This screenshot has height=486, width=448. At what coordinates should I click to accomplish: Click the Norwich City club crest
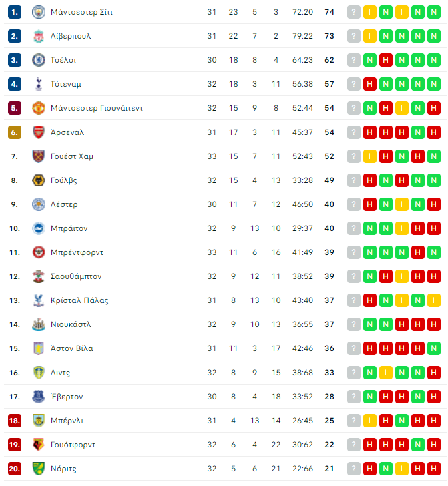[x=39, y=469]
